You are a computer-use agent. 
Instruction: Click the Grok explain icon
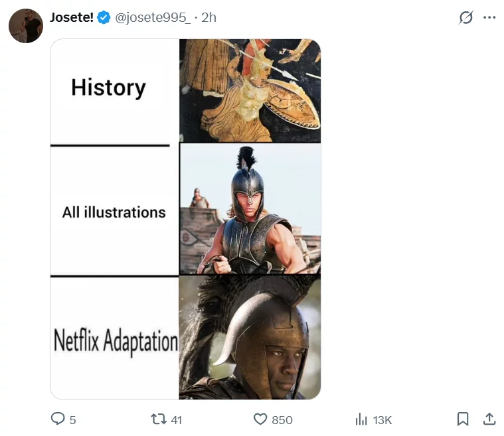pyautogui.click(x=466, y=18)
